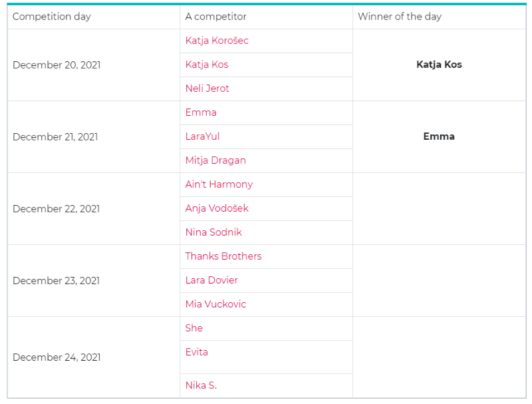Open the Lara Dovier link

click(211, 280)
